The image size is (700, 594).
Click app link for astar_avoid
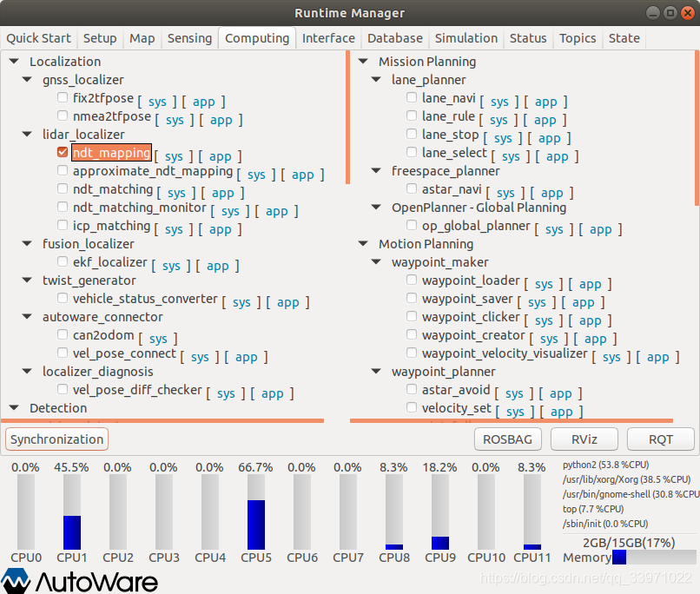pyautogui.click(x=561, y=393)
